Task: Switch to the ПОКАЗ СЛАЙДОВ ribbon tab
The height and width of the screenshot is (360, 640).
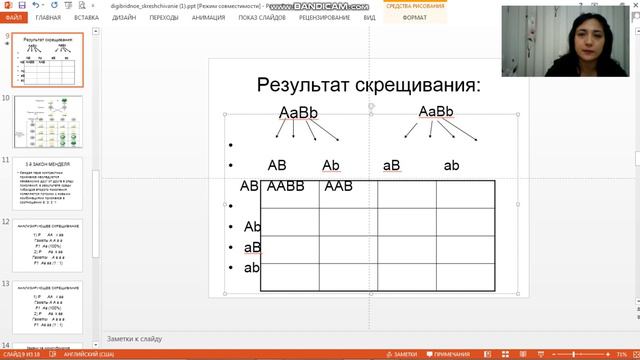Action: click(262, 18)
